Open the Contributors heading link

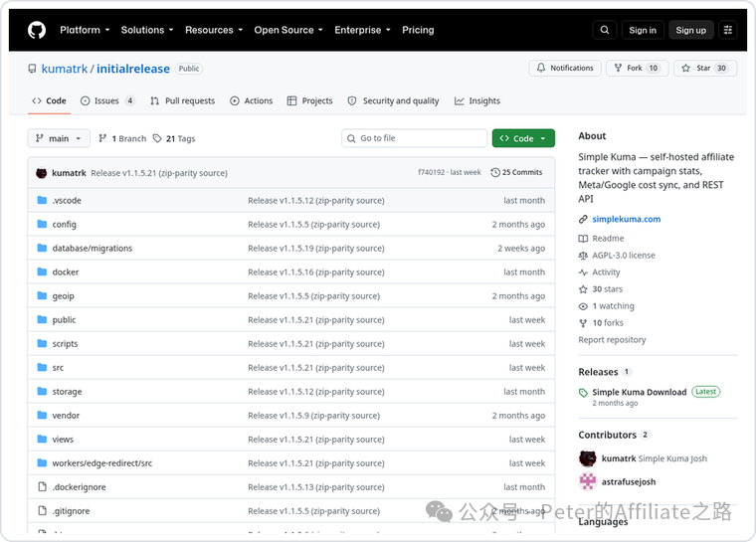608,435
